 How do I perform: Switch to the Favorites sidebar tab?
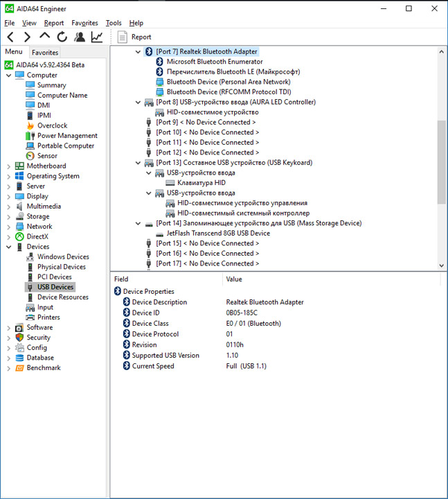45,53
